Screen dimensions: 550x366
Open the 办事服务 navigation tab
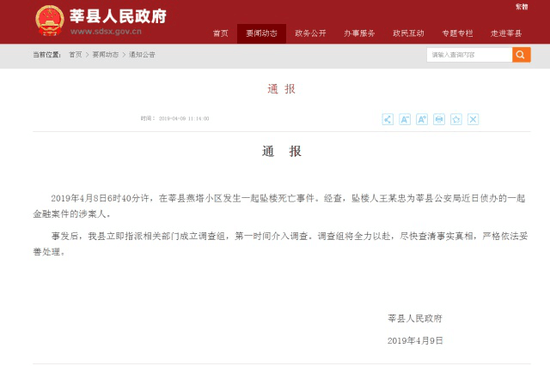[359, 33]
